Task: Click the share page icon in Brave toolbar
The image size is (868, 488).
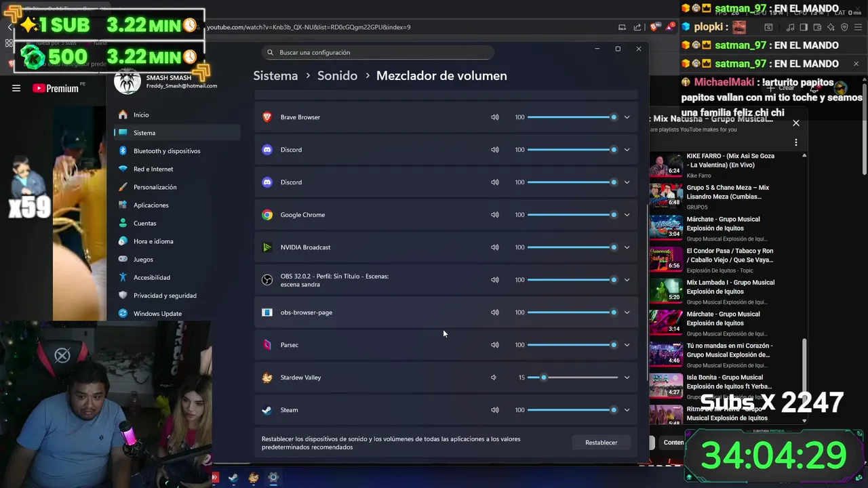Action: (637, 27)
